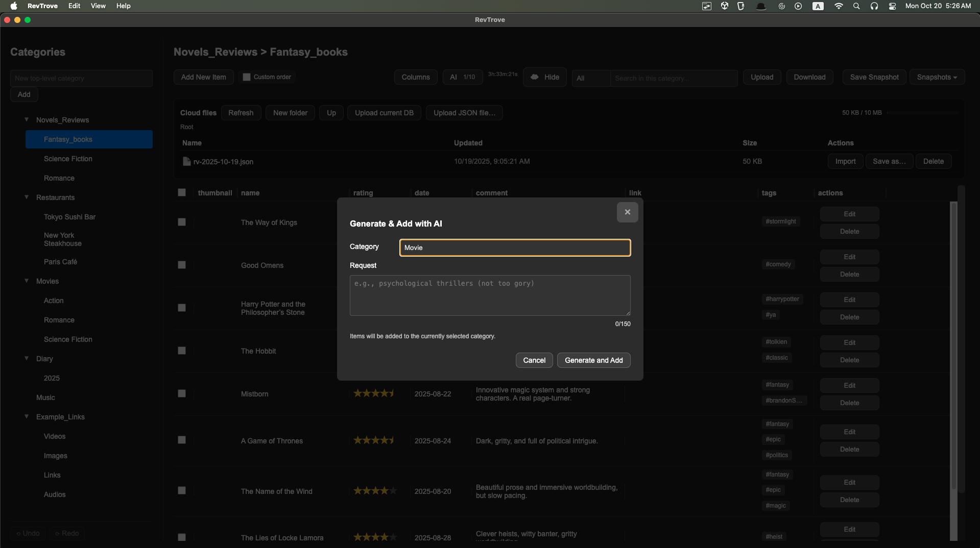The width and height of the screenshot is (980, 548).
Task: Collapse the Movies category in the sidebar
Action: tap(27, 280)
